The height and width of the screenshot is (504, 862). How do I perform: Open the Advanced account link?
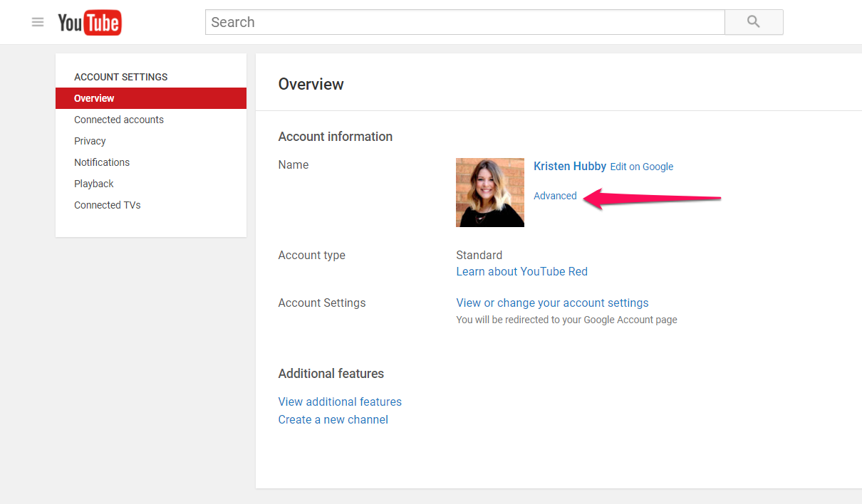555,196
